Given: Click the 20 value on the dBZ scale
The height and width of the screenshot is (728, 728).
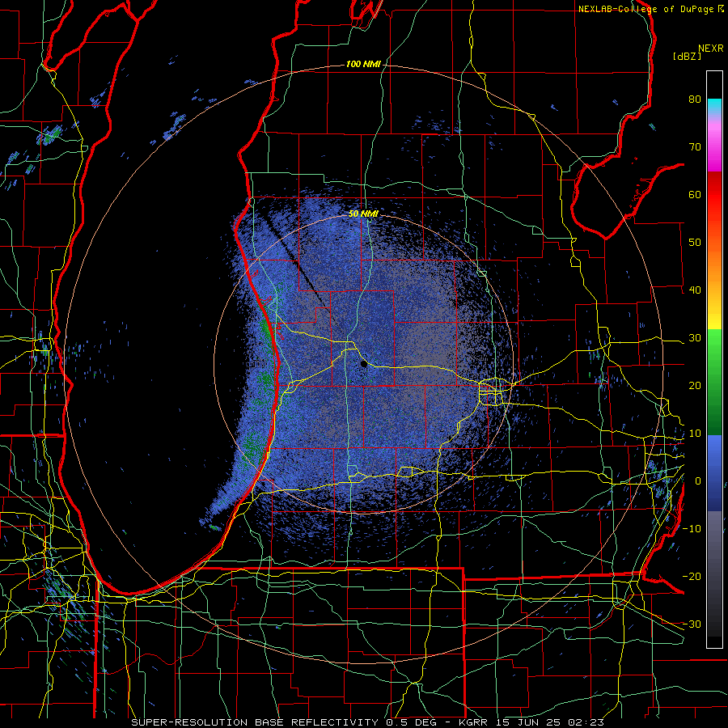Looking at the screenshot, I should (x=695, y=386).
